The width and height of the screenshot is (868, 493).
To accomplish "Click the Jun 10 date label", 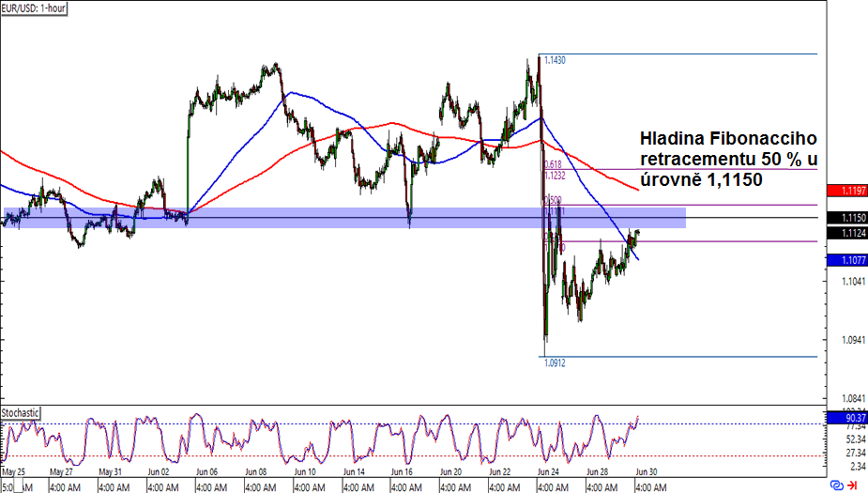I will [x=305, y=472].
